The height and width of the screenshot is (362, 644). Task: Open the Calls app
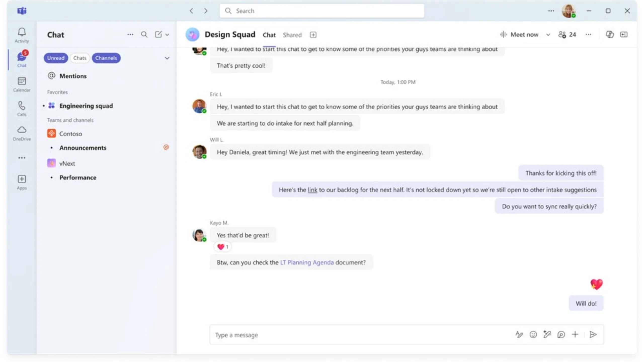[22, 109]
